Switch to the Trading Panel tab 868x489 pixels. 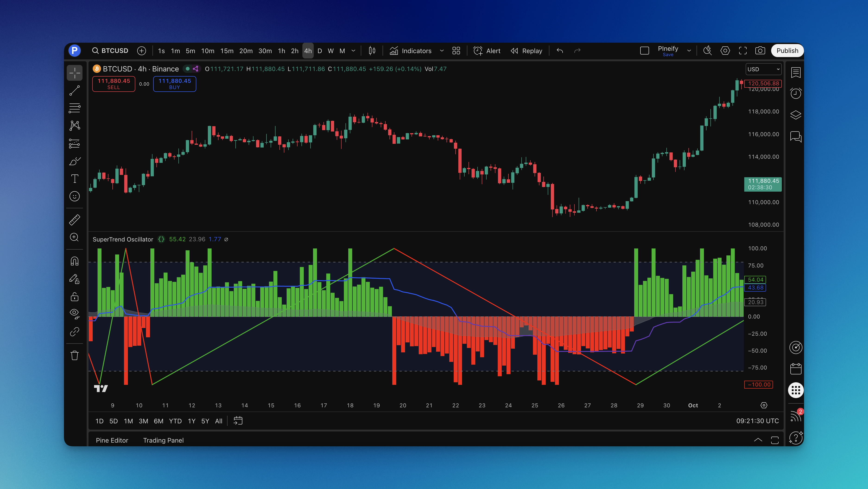[x=163, y=440]
